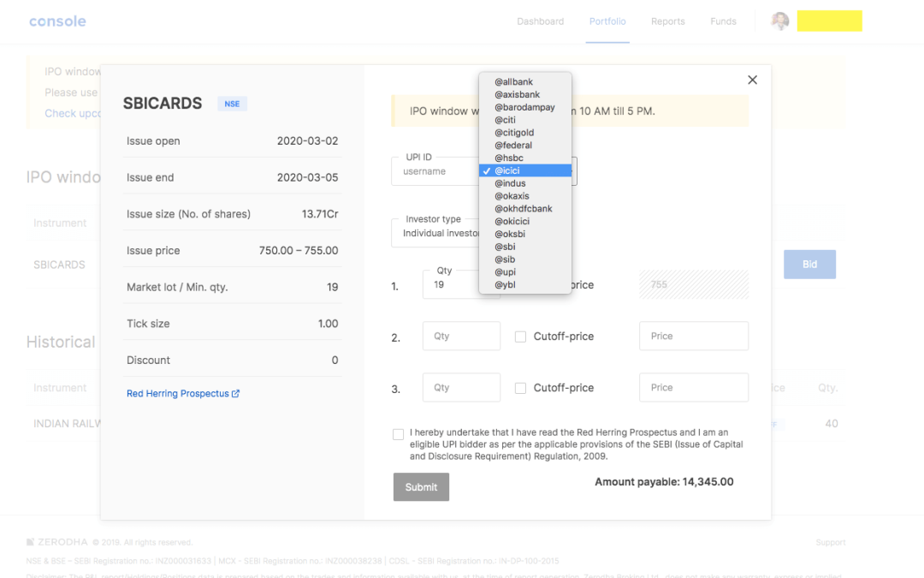This screenshot has width=924, height=578.
Task: Click disabled 755 price field
Action: coord(694,284)
